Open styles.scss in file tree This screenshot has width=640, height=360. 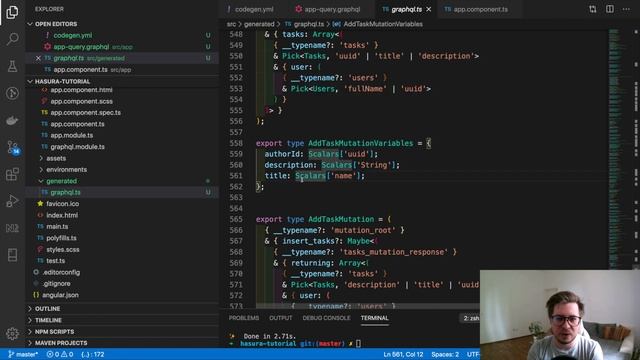tap(62, 249)
